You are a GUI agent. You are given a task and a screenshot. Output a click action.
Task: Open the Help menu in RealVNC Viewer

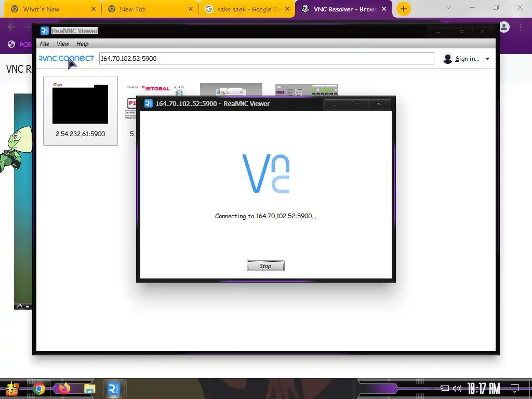click(x=82, y=44)
